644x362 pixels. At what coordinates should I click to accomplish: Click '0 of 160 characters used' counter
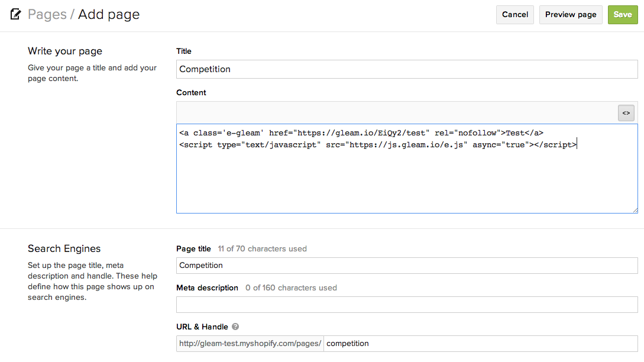[x=291, y=287]
